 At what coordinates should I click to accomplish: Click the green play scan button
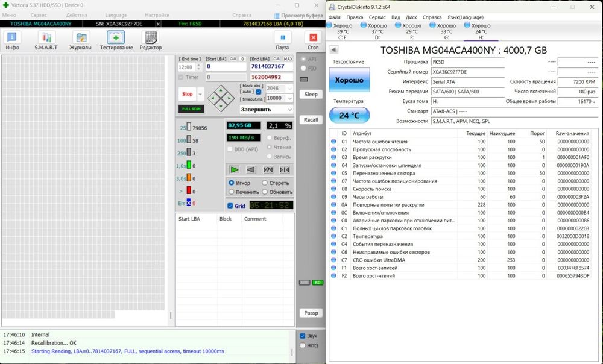pos(234,169)
